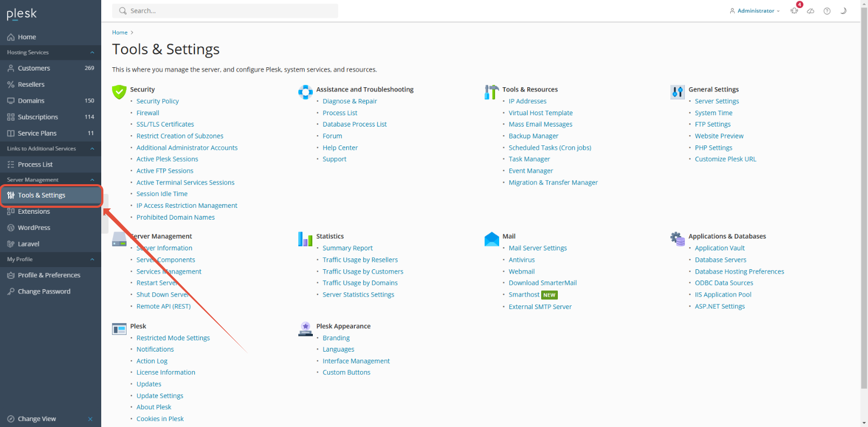Click the Statistics bar chart icon
The image size is (868, 427).
point(305,239)
